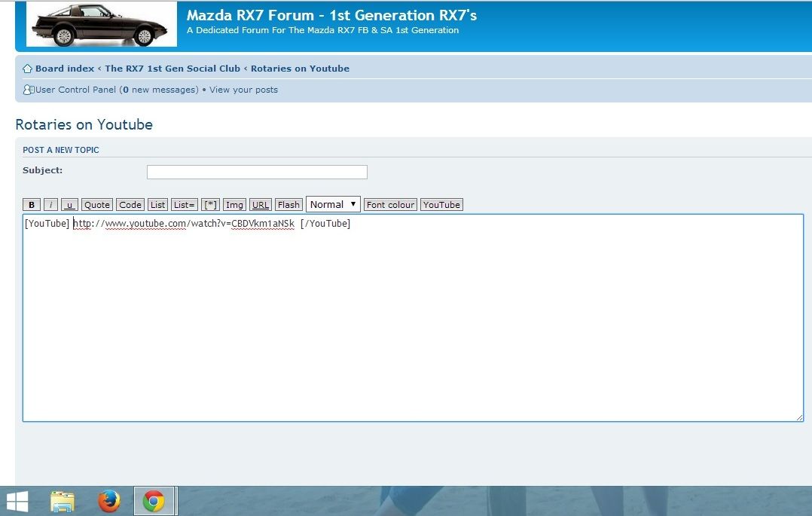Click the RX7 car logo image
The height and width of the screenshot is (516, 812).
(102, 24)
